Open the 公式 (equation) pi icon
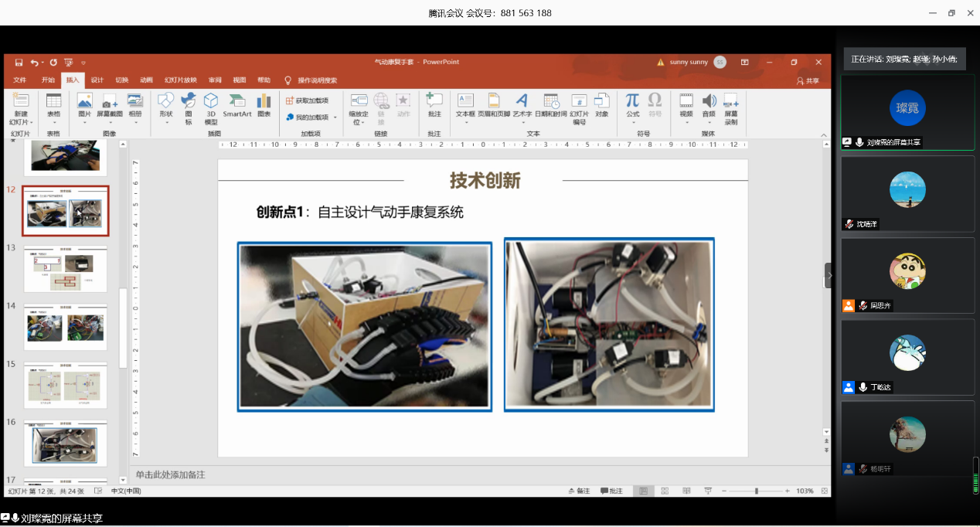This screenshot has width=980, height=527. click(632, 105)
